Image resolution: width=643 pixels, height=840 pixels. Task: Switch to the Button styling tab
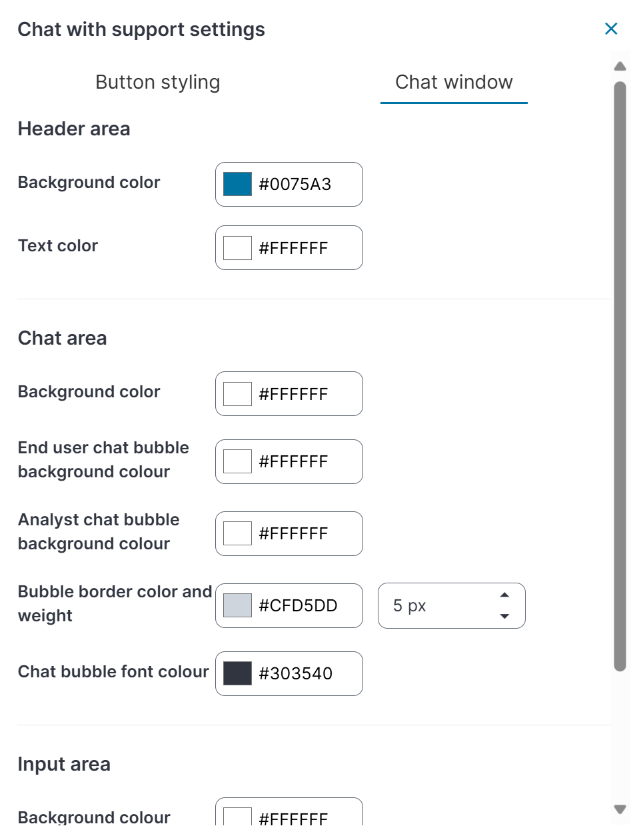(x=158, y=82)
